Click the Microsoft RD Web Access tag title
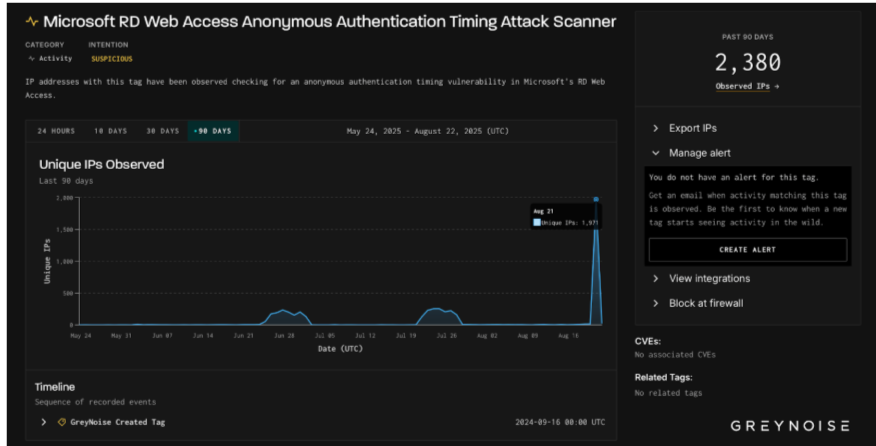876x446 pixels. [330, 21]
